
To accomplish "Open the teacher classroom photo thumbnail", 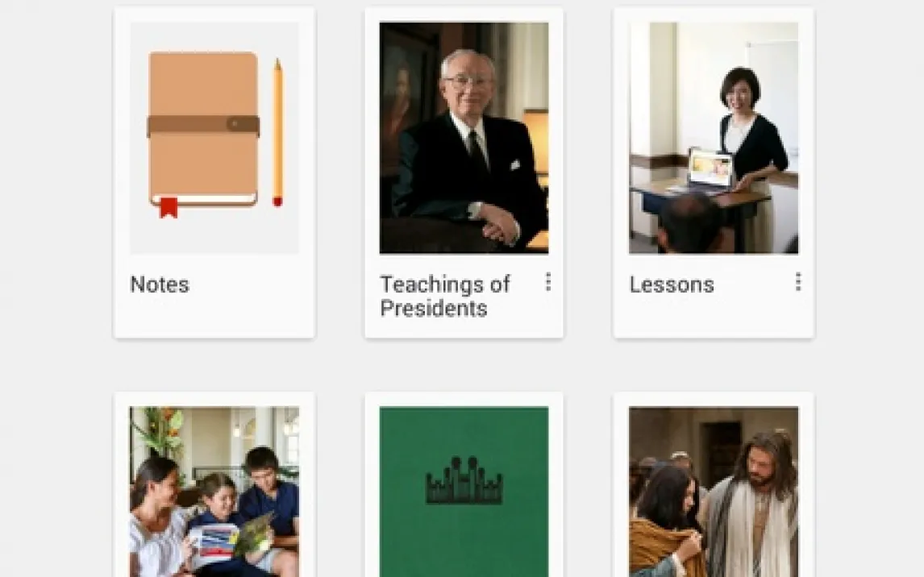I will 714,138.
